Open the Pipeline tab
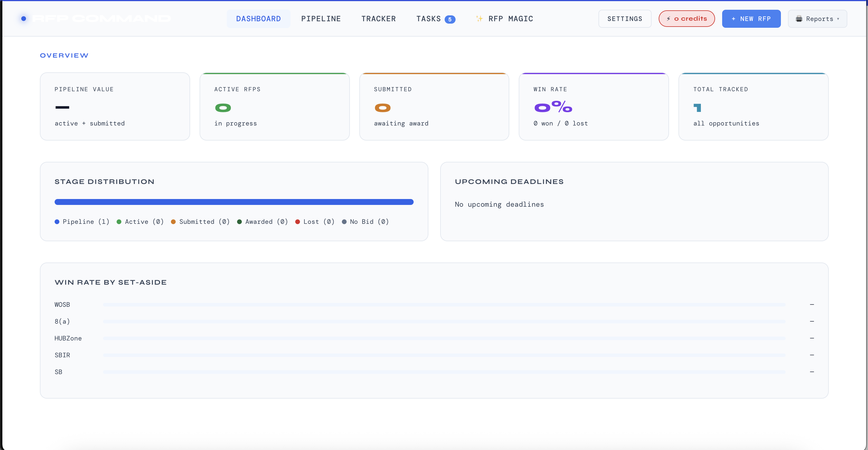Viewport: 868px width, 450px height. pos(321,19)
